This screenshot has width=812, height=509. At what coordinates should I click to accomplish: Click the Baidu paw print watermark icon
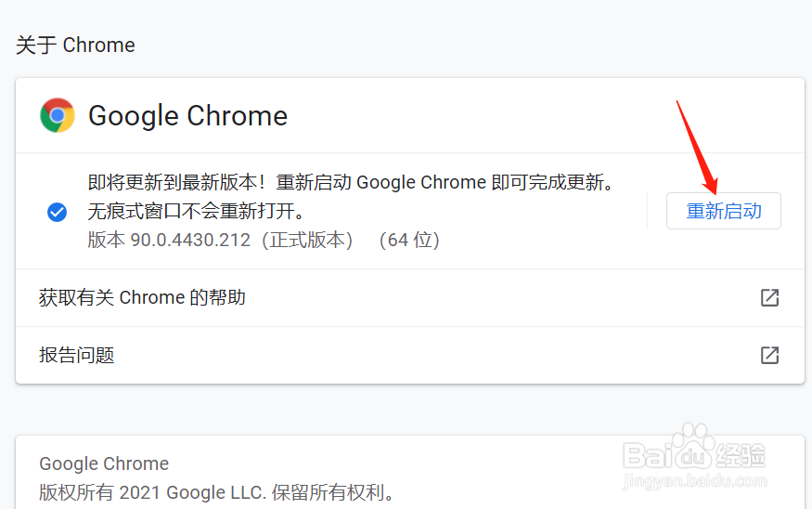pyautogui.click(x=693, y=444)
